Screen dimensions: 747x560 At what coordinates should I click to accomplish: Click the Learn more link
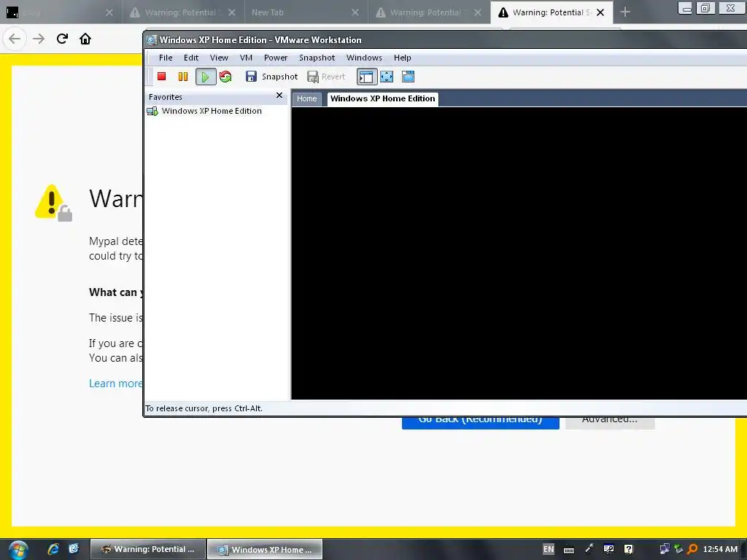116,384
